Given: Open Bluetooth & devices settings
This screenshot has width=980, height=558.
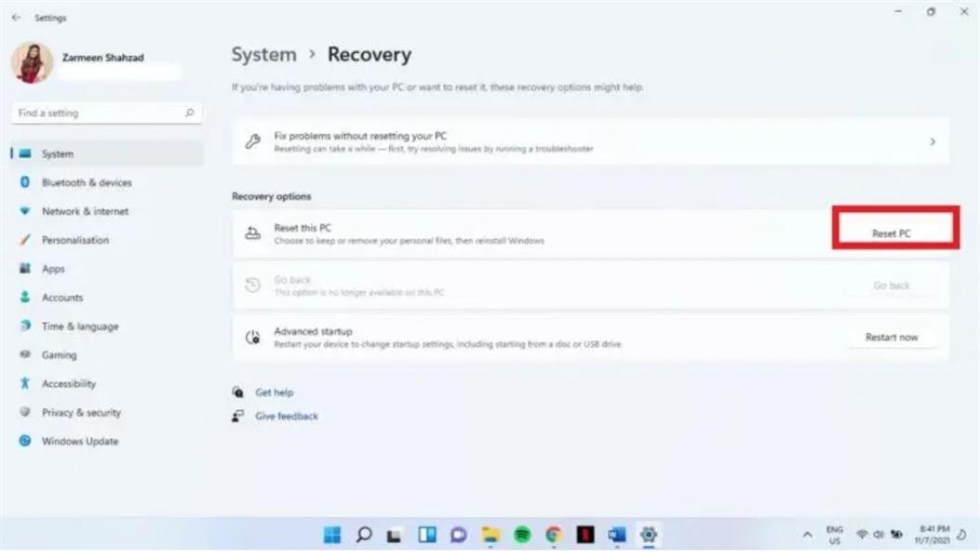Looking at the screenshot, I should tap(107, 182).
